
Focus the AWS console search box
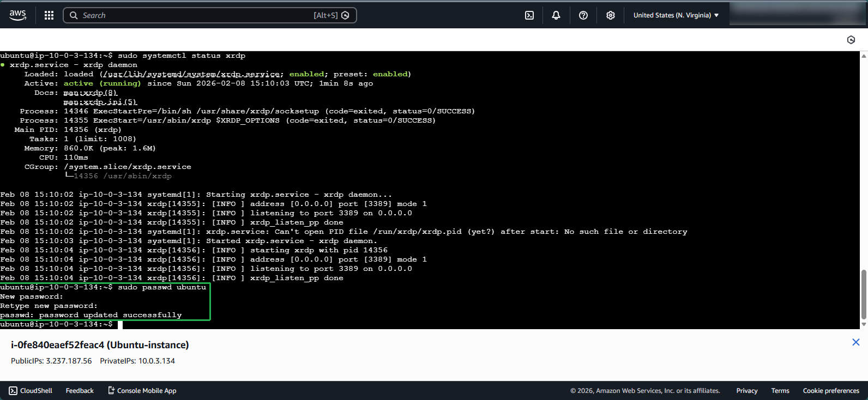click(x=210, y=15)
